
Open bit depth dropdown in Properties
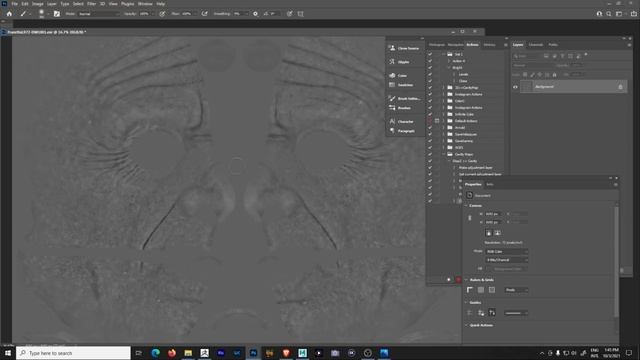[x=507, y=260]
